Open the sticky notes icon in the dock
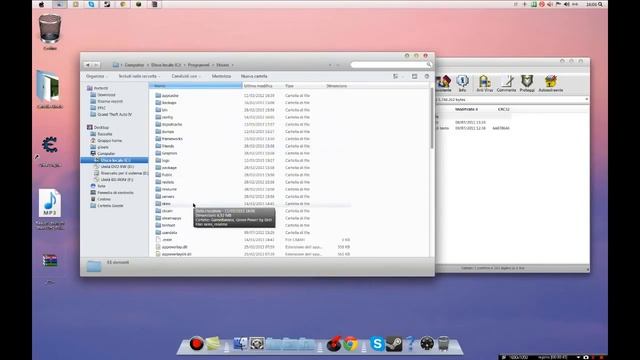This screenshot has width=640, height=360. (213, 344)
